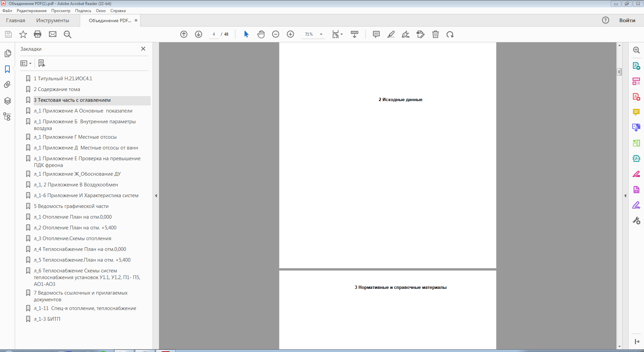This screenshot has width=644, height=352.
Task: Open bookmark 5 Ведомость графической части
Action: 71,206
